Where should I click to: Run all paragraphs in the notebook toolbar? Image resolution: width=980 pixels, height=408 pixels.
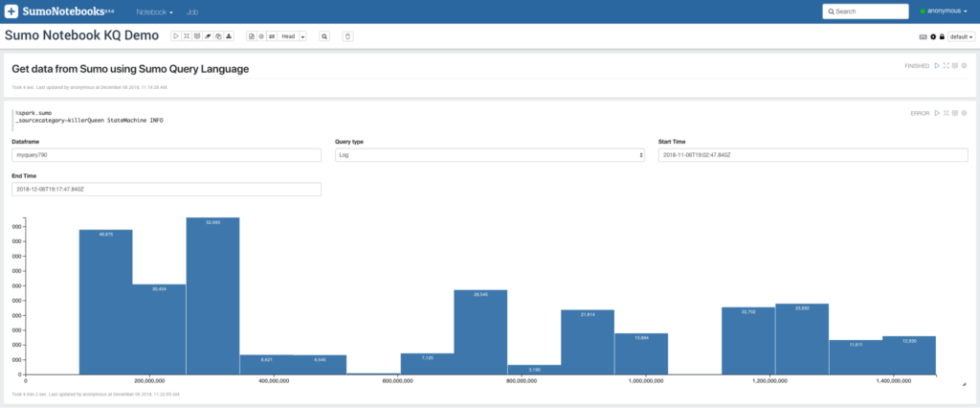(x=176, y=36)
